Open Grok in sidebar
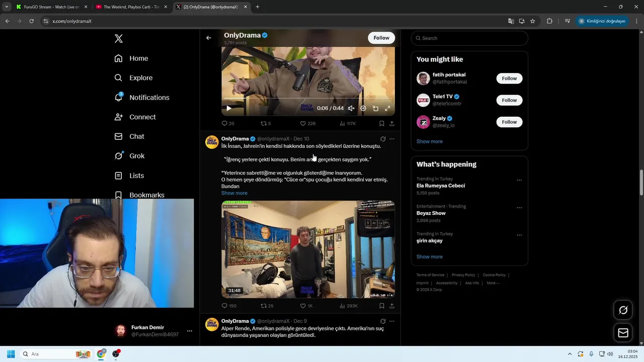Screen dimensions: 644x362 (x=129, y=156)
